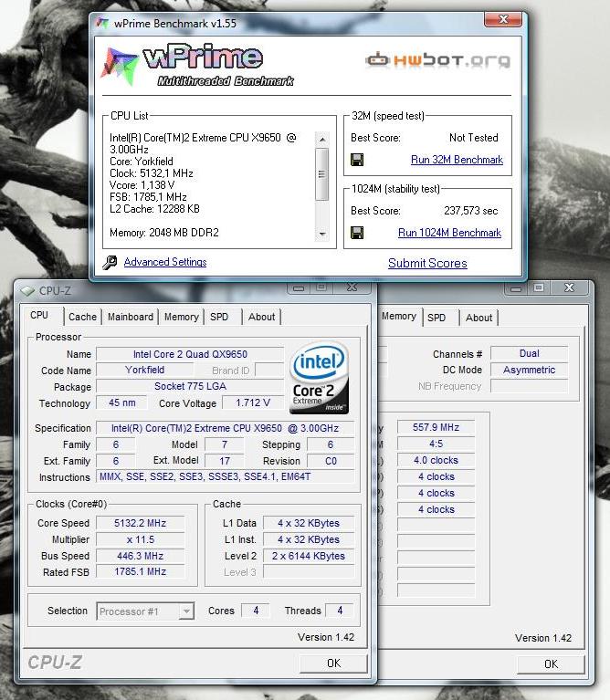The width and height of the screenshot is (610, 700).
Task: Minimize the front CPU-Z window
Action: pos(299,287)
